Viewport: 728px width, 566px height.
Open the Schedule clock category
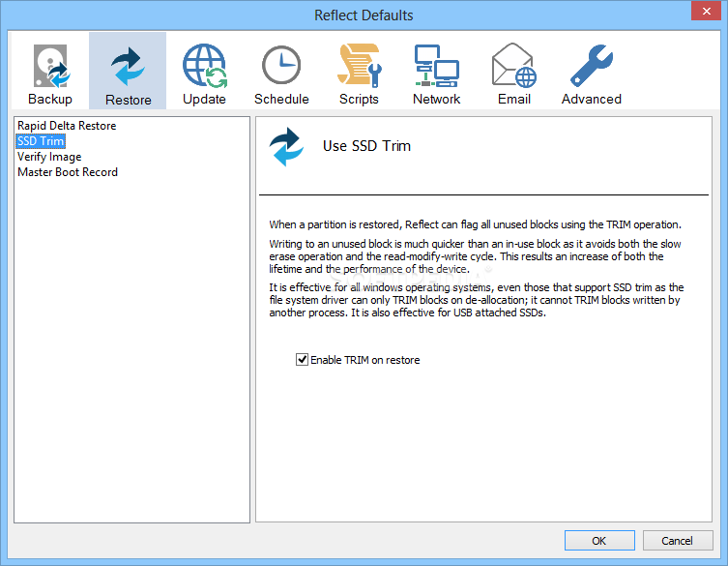point(281,71)
